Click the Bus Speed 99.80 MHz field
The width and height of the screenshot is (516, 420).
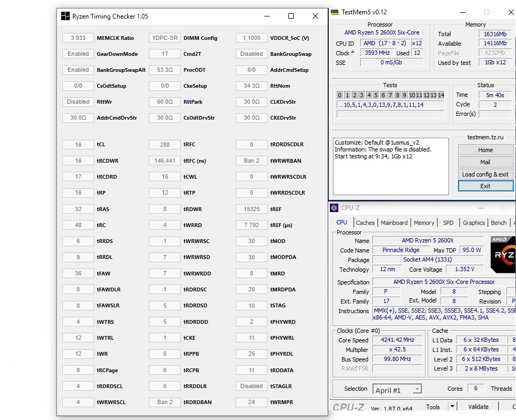(397, 359)
